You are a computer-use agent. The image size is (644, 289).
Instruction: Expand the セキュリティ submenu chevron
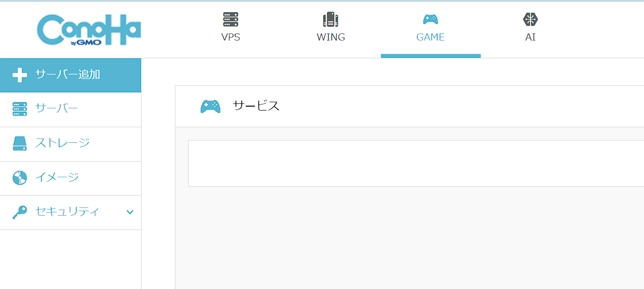click(130, 212)
